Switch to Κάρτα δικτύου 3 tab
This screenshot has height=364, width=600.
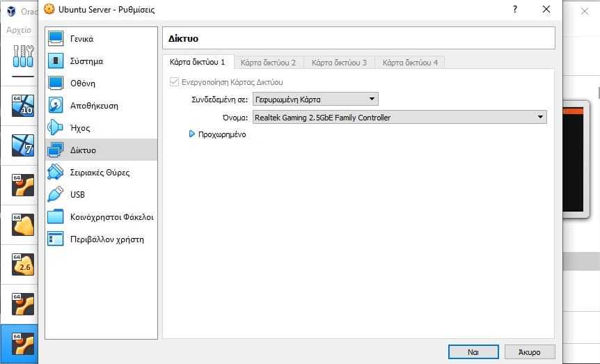pos(339,63)
